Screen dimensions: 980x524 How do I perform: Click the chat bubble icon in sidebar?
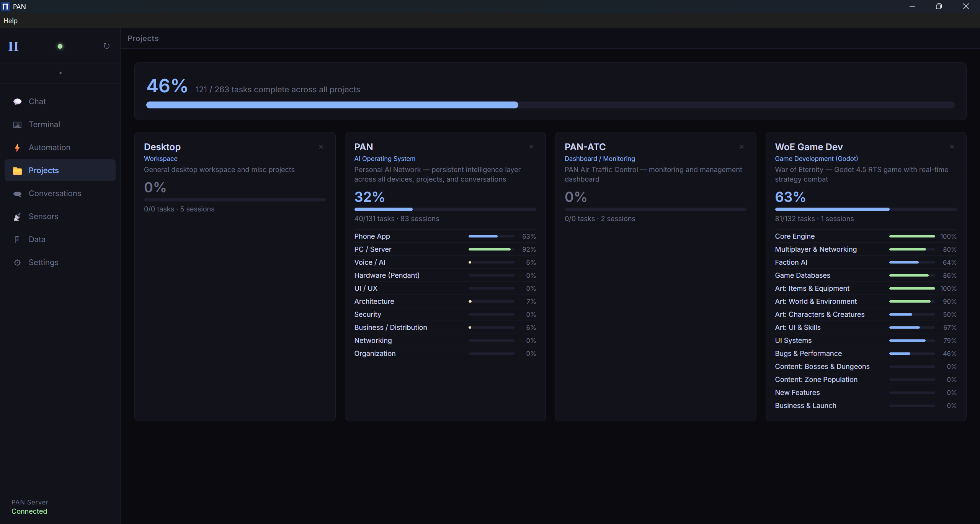point(17,102)
